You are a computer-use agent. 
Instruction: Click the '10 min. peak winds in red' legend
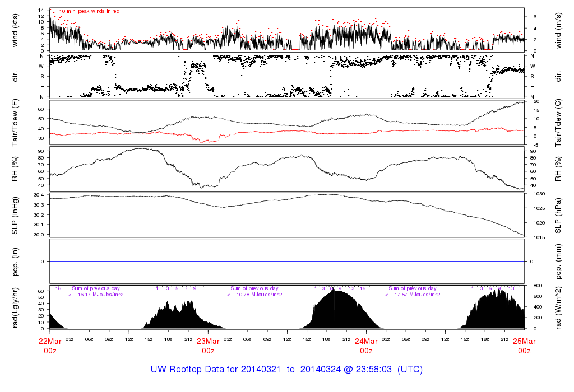[89, 11]
